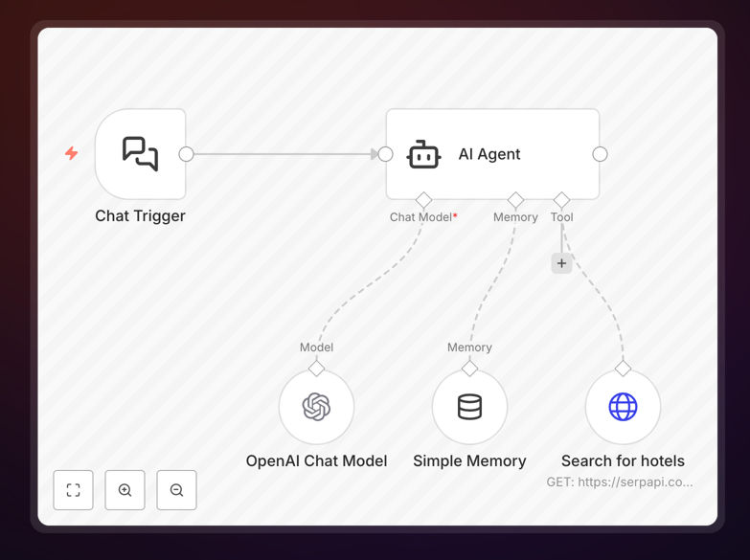Click the "Chat Trigger" label
750x560 pixels.
tap(140, 216)
